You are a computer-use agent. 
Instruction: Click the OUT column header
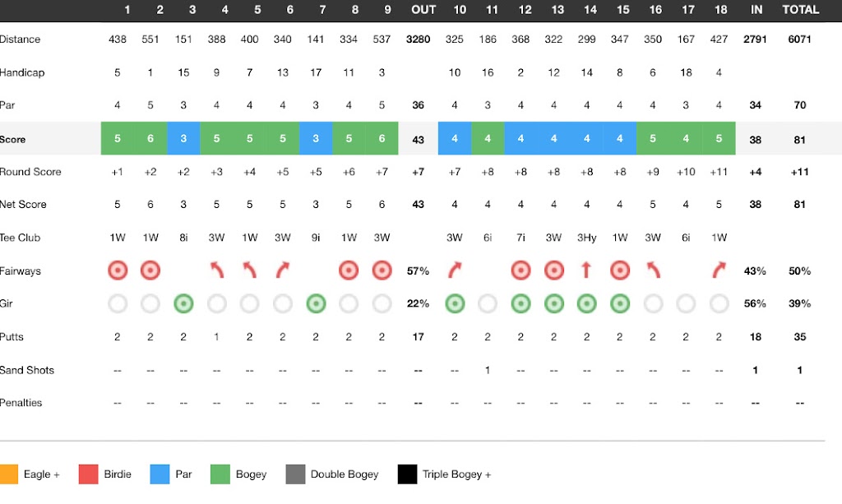(423, 10)
